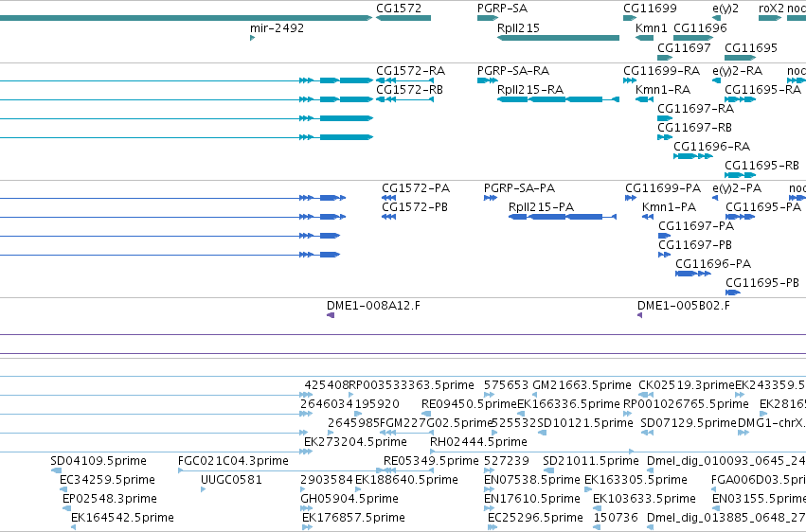Select CDS label CG1572-PB

pos(414,207)
